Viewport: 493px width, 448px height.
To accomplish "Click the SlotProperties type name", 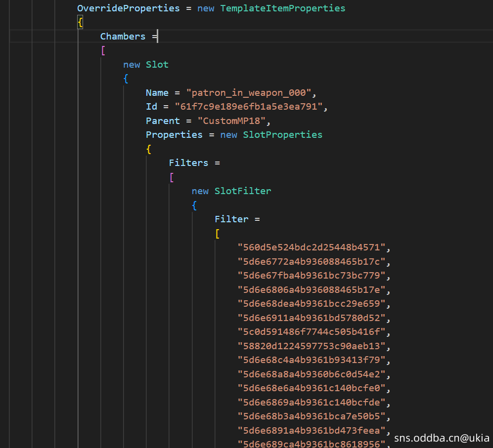I will (282, 135).
